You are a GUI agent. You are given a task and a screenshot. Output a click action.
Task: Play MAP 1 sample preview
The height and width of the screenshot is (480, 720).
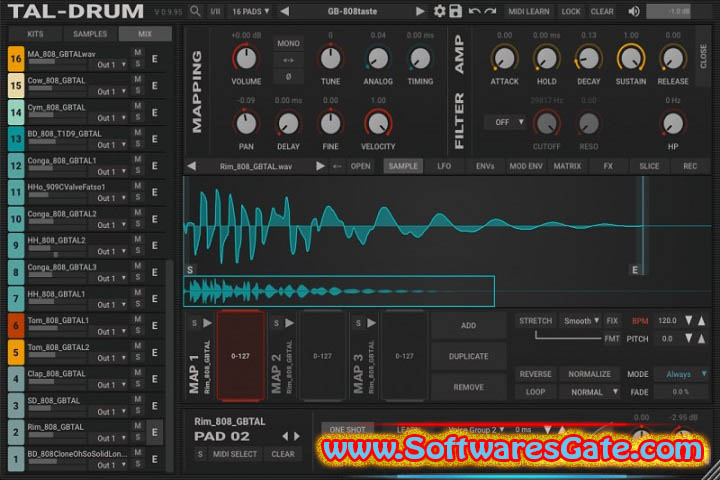point(208,323)
